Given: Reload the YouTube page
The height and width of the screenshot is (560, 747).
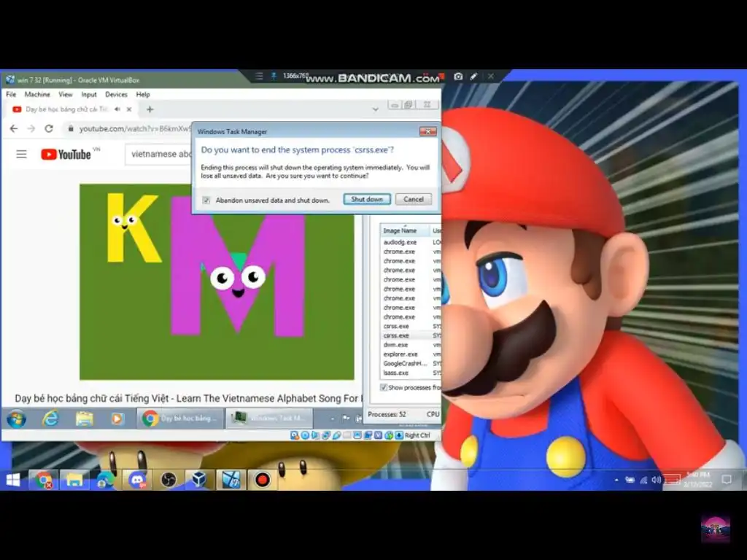Looking at the screenshot, I should (49, 128).
